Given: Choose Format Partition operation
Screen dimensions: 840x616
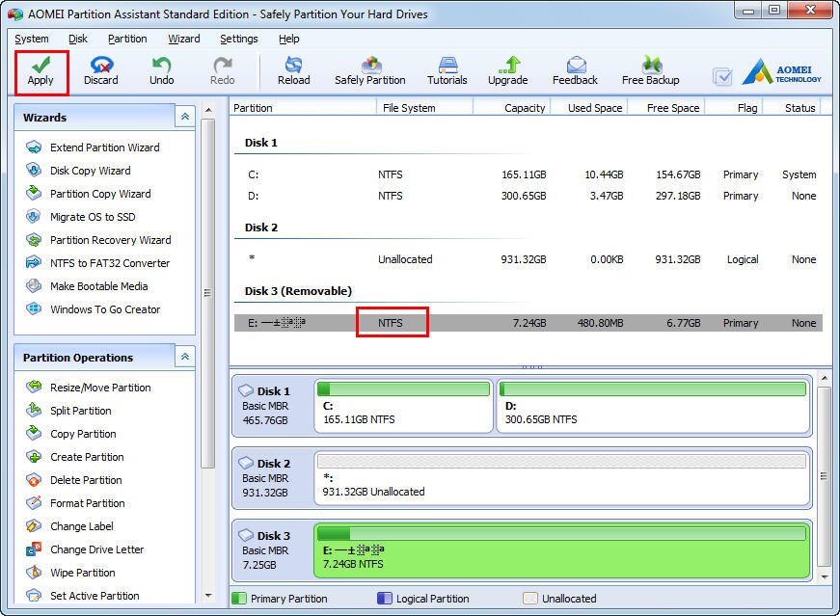Looking at the screenshot, I should [75, 503].
